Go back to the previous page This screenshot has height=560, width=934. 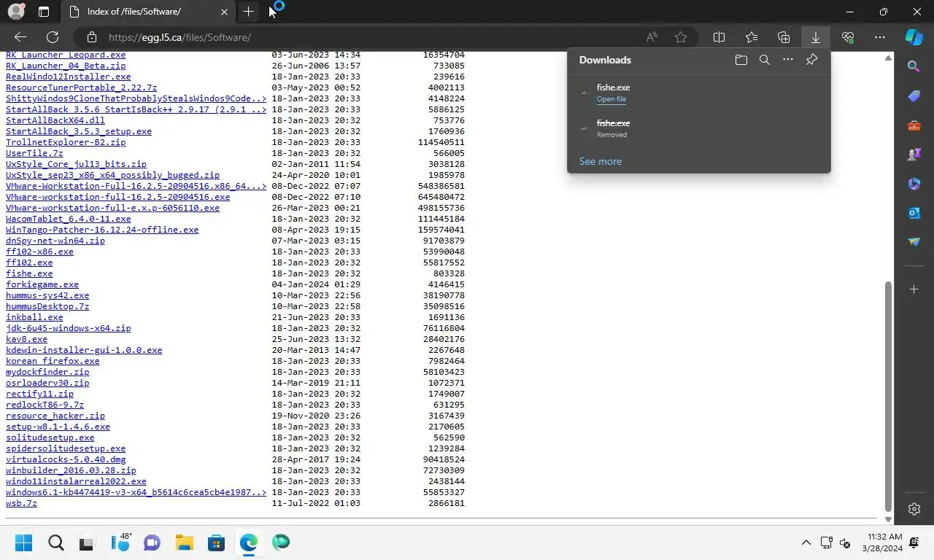click(20, 37)
